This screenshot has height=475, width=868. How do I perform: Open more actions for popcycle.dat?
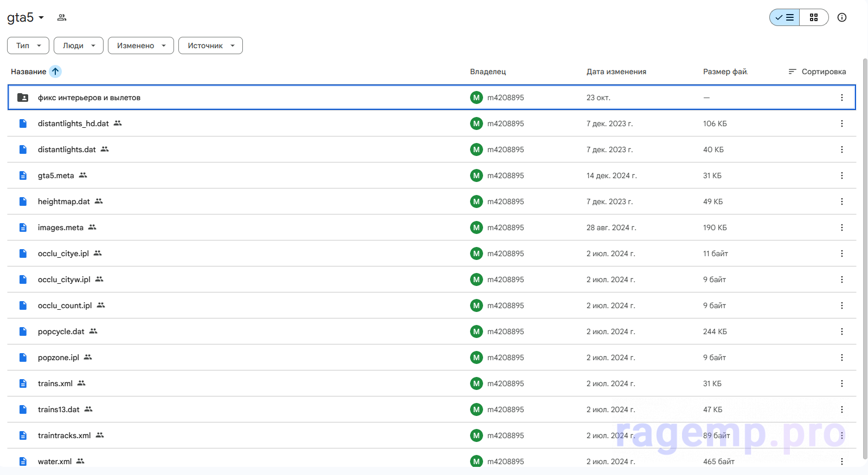click(x=841, y=331)
